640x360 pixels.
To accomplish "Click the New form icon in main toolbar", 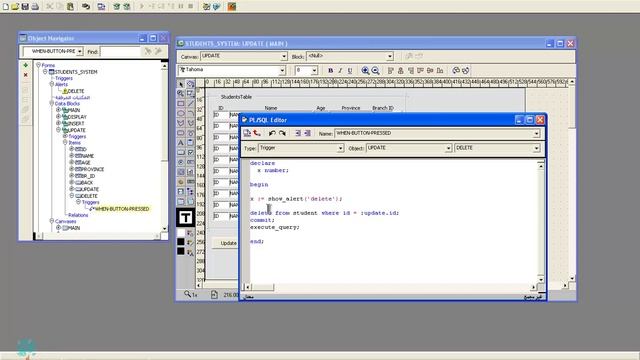I will (6, 6).
